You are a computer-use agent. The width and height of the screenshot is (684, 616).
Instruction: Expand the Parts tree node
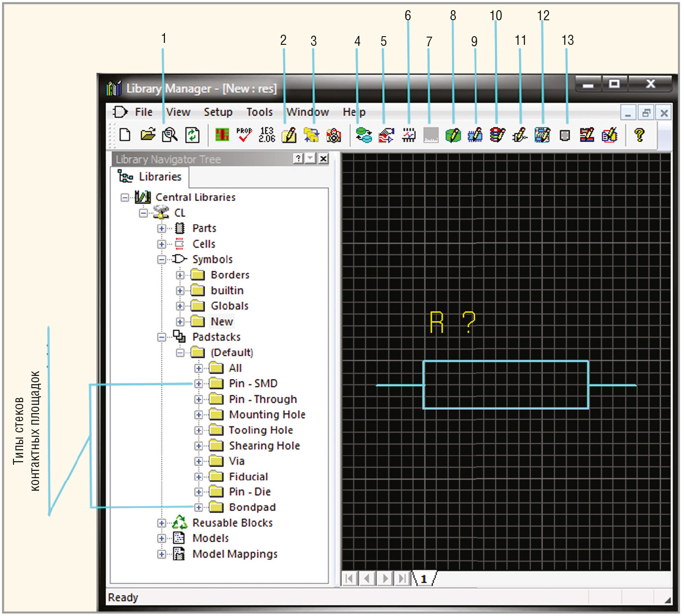(162, 229)
